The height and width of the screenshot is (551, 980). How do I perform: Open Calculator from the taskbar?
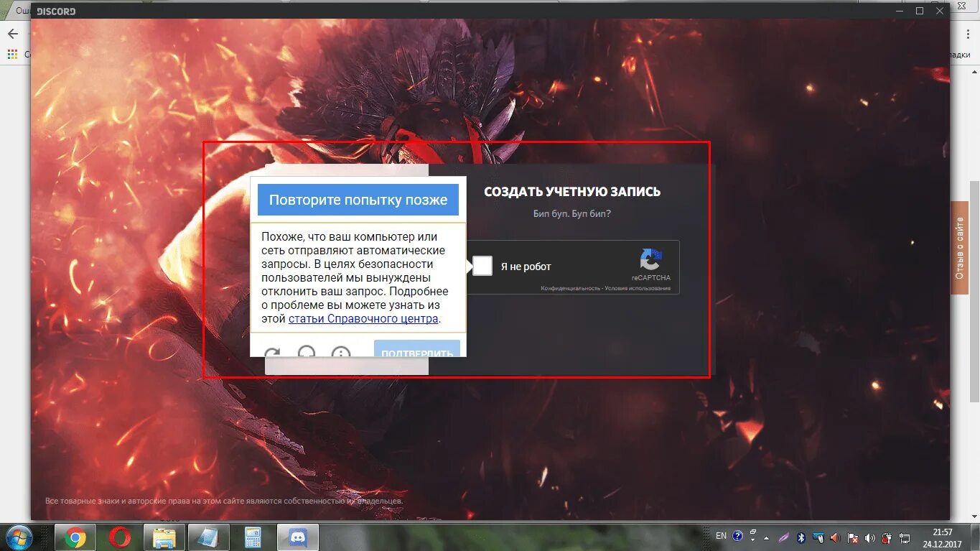253,537
